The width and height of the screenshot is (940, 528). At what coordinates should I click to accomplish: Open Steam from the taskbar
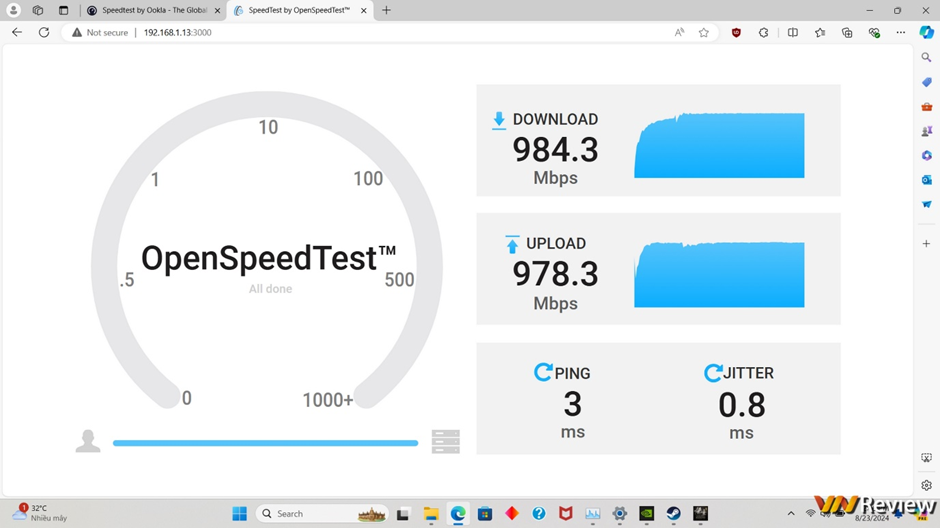(x=673, y=514)
